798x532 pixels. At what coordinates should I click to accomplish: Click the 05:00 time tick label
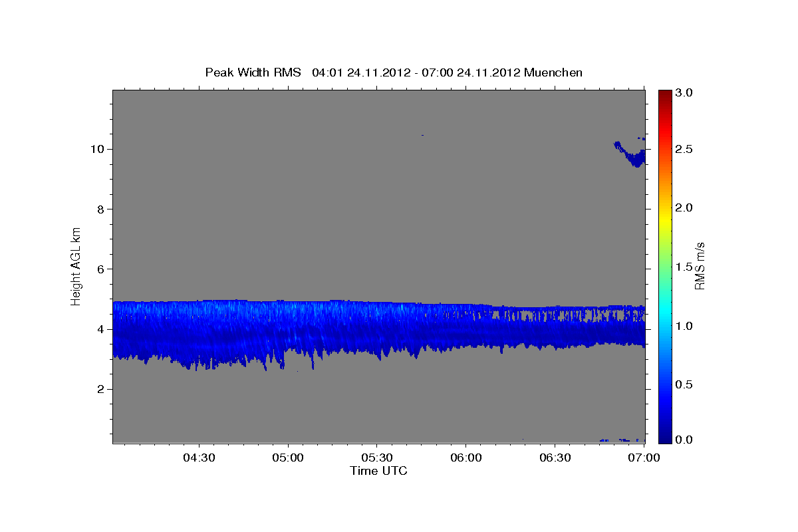tap(289, 458)
